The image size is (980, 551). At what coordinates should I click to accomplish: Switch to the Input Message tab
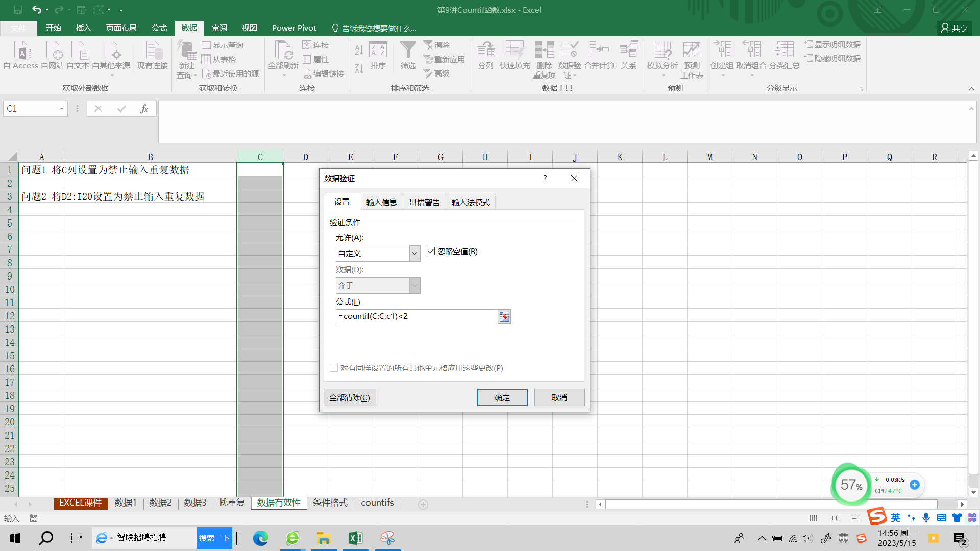[x=381, y=203]
